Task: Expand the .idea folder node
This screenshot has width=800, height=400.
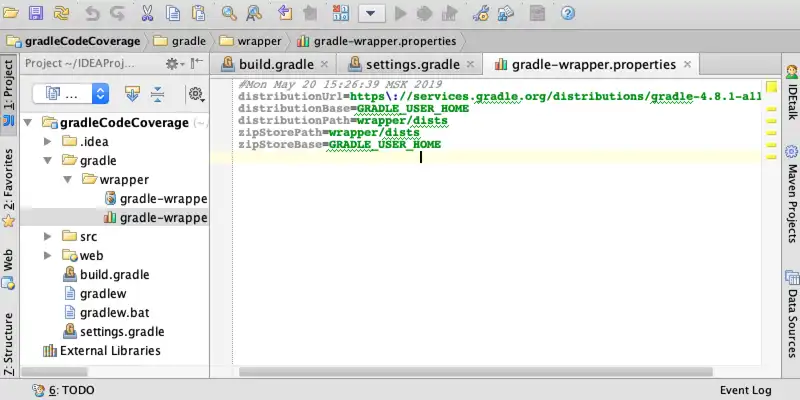Action: (49, 141)
